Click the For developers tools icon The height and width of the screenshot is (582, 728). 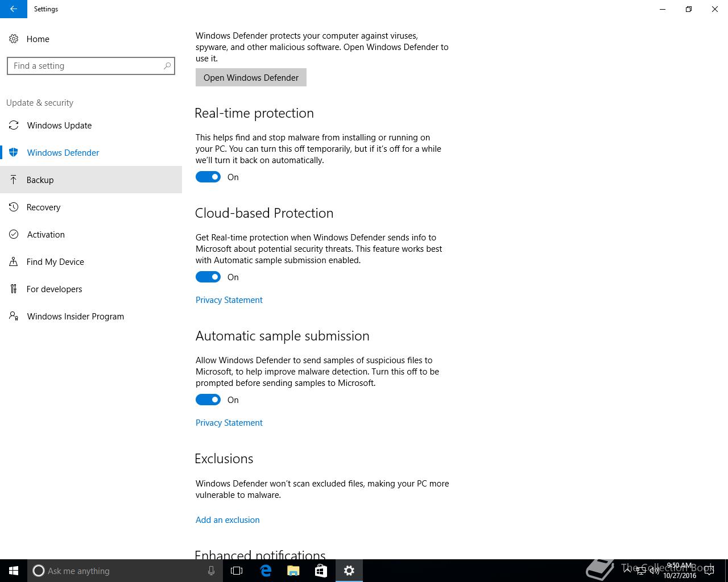pos(14,289)
